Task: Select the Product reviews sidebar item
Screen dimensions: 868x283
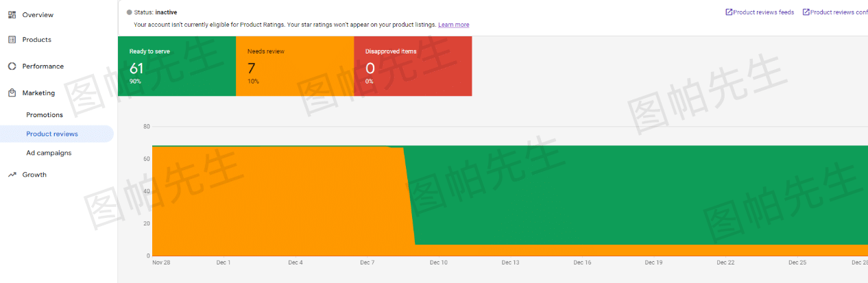Action: coord(52,134)
